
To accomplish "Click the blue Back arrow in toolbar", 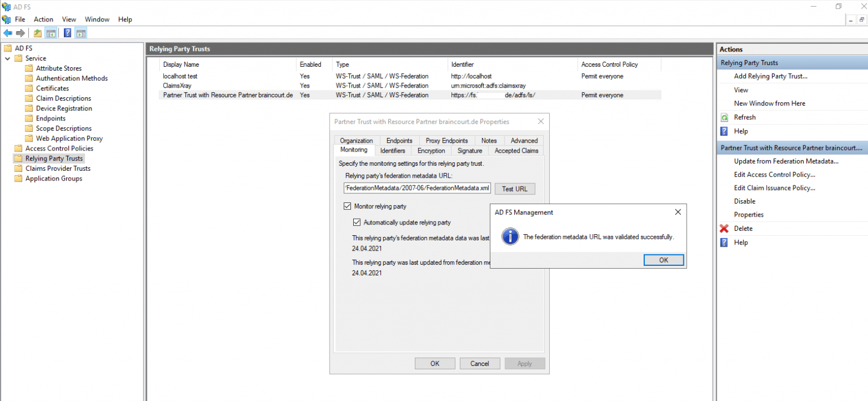I will [8, 33].
